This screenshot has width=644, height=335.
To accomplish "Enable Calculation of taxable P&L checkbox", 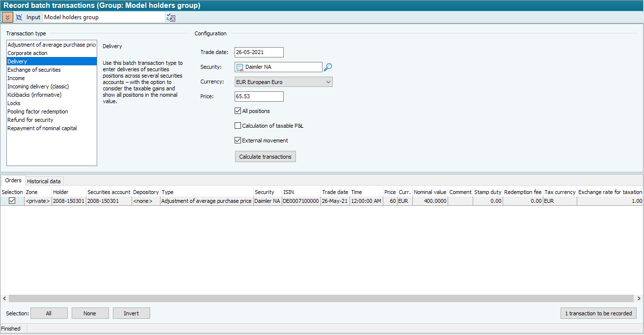I will point(238,126).
